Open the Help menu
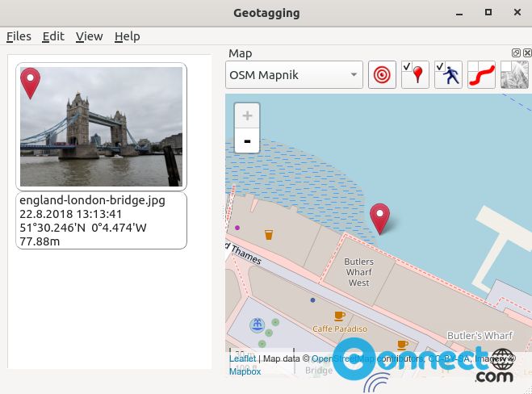The height and width of the screenshot is (394, 532). point(128,36)
